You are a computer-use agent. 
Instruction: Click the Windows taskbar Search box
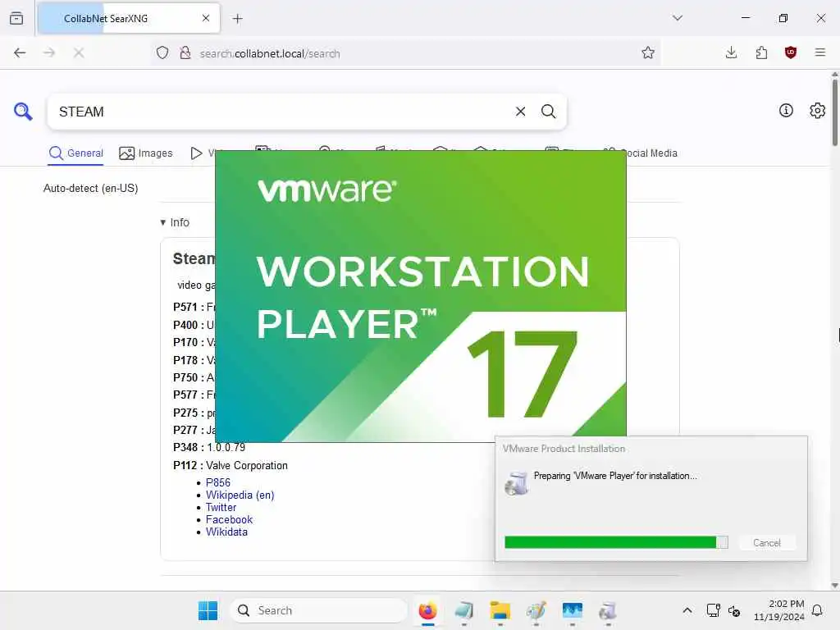(x=319, y=610)
